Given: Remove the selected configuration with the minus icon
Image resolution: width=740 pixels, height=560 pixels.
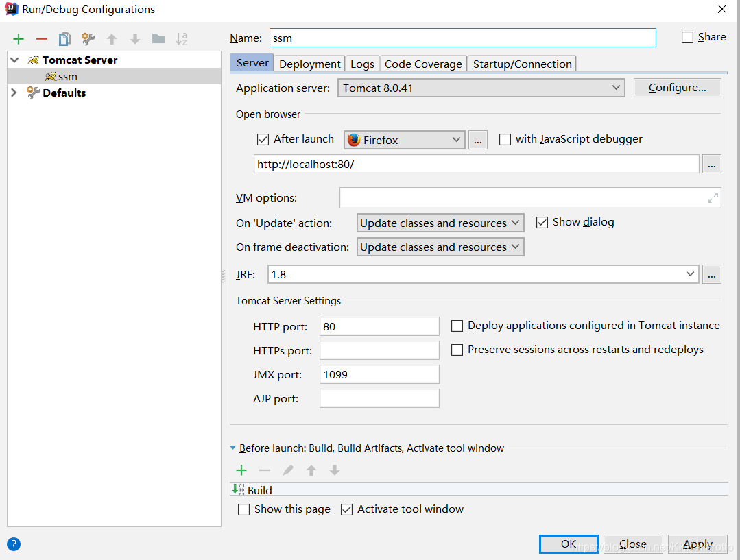Looking at the screenshot, I should pos(42,38).
